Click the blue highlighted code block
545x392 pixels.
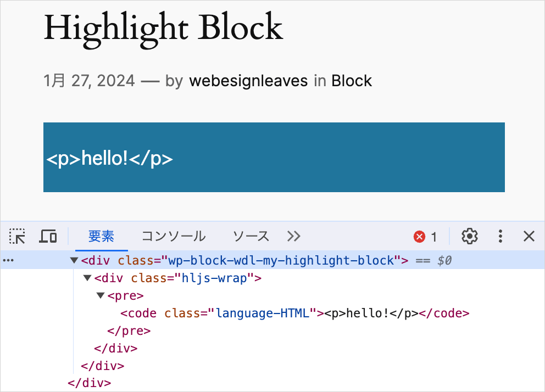pyautogui.click(x=274, y=158)
